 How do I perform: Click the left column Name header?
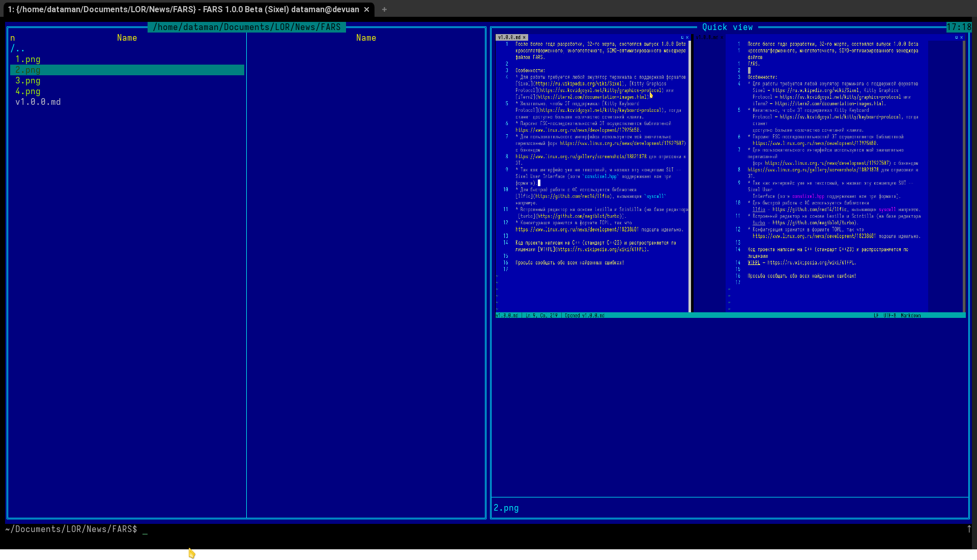(x=127, y=38)
